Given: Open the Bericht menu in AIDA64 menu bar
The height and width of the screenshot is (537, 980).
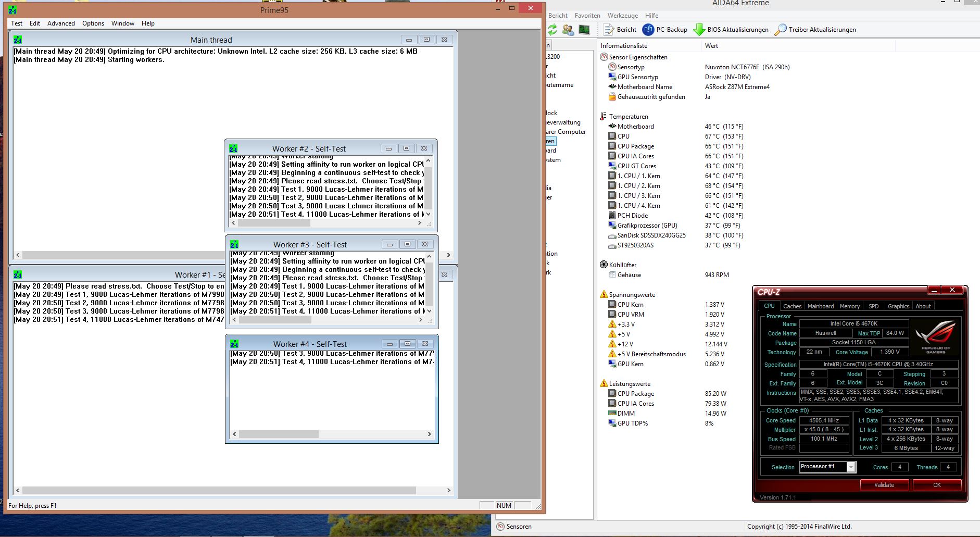Looking at the screenshot, I should (558, 16).
